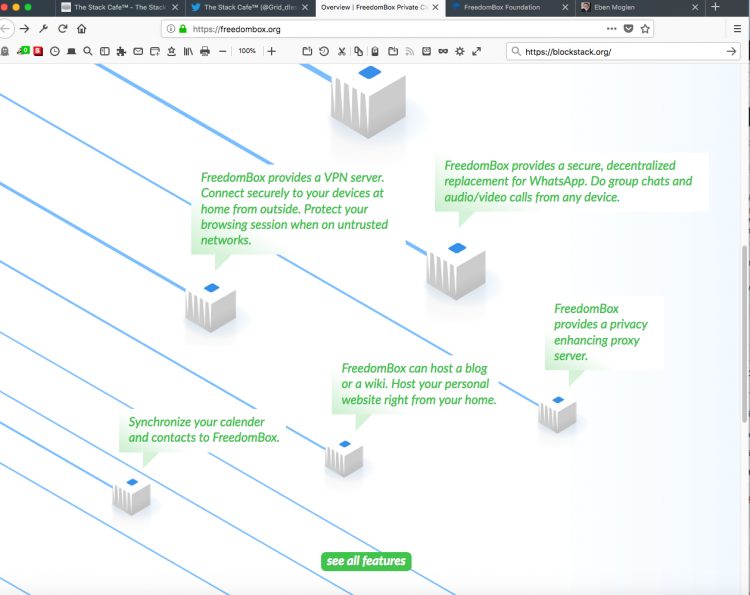The width and height of the screenshot is (750, 595).
Task: Click the magnifier Find icon
Action: point(88,51)
